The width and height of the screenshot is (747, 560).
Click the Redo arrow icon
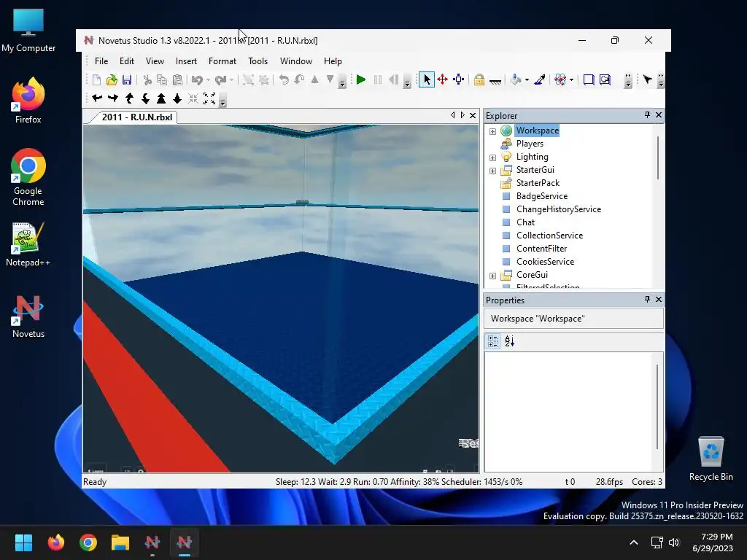pyautogui.click(x=220, y=80)
